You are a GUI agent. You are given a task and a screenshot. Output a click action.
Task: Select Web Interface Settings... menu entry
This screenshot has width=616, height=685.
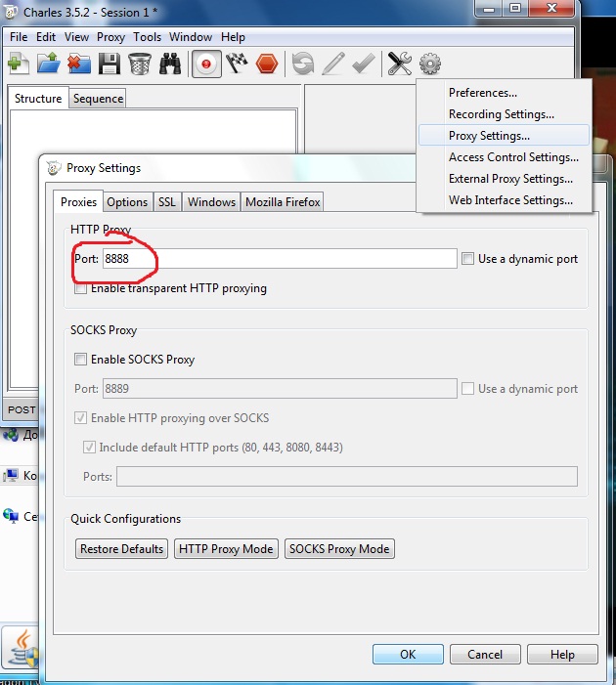tap(504, 199)
